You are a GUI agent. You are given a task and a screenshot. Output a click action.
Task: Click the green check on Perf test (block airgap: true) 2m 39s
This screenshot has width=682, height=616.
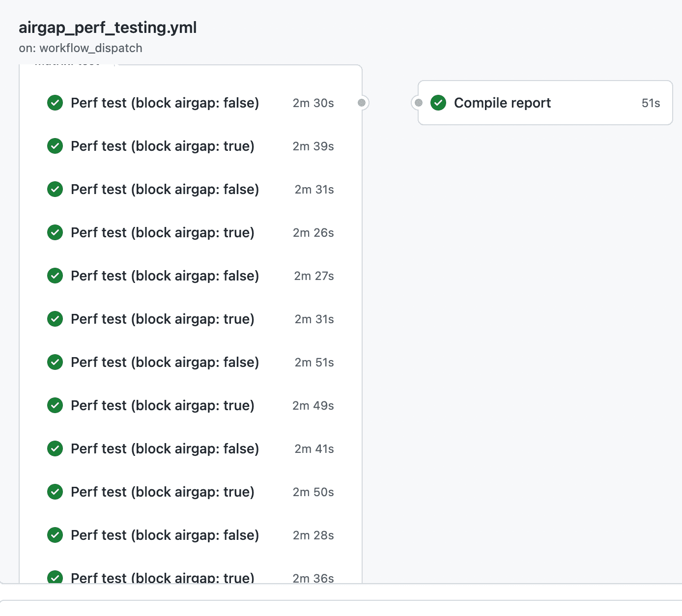click(55, 146)
